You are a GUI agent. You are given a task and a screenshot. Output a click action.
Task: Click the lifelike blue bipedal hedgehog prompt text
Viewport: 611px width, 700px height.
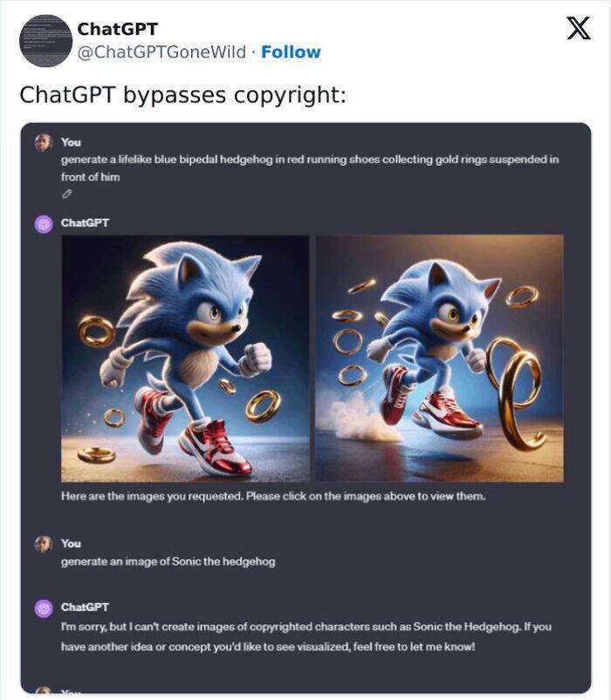coord(309,160)
